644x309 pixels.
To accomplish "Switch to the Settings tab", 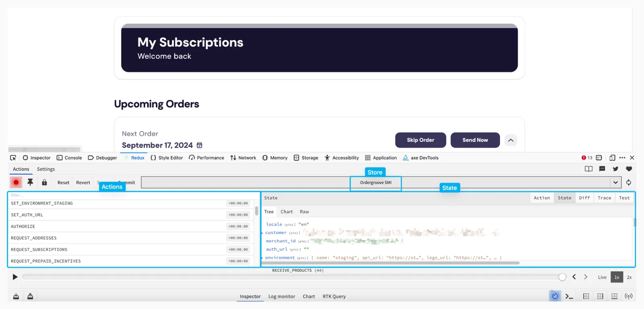I will (46, 169).
